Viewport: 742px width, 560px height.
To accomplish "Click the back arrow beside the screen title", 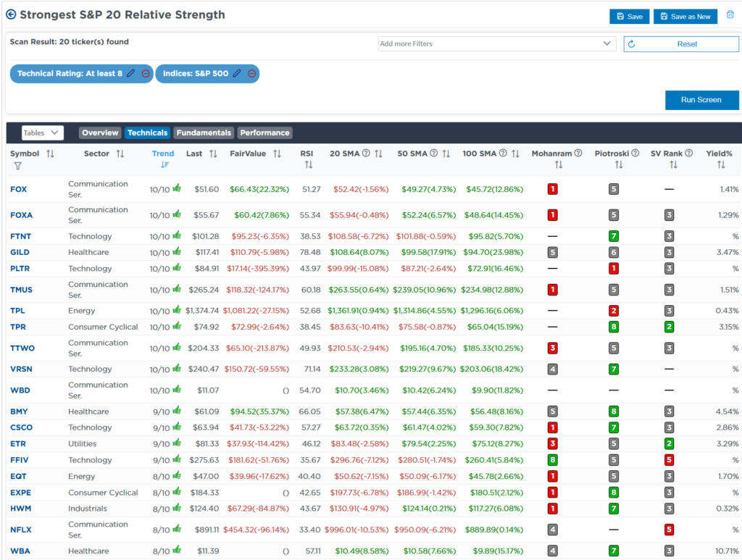I will 11,14.
